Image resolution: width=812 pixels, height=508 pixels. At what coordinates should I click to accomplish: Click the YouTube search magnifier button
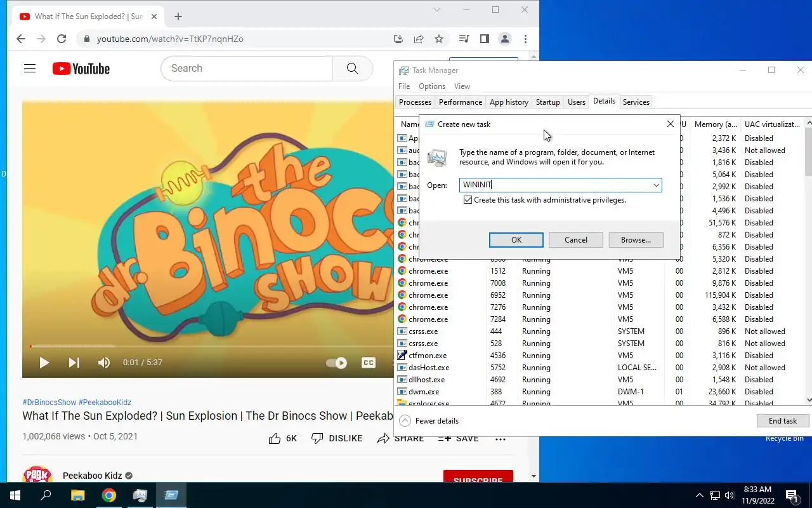(x=353, y=69)
